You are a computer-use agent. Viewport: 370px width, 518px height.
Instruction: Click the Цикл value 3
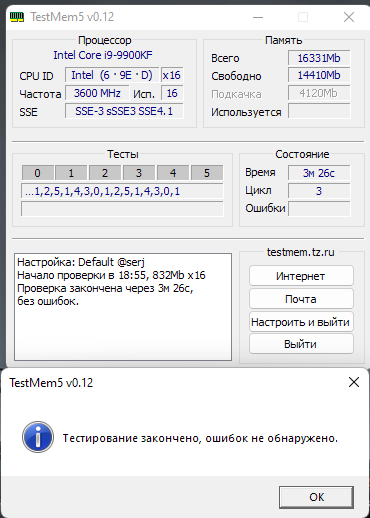[x=319, y=191]
